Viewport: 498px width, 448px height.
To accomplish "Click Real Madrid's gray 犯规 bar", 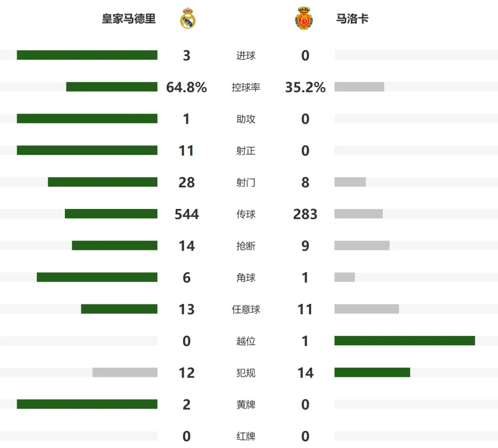I will [125, 372].
